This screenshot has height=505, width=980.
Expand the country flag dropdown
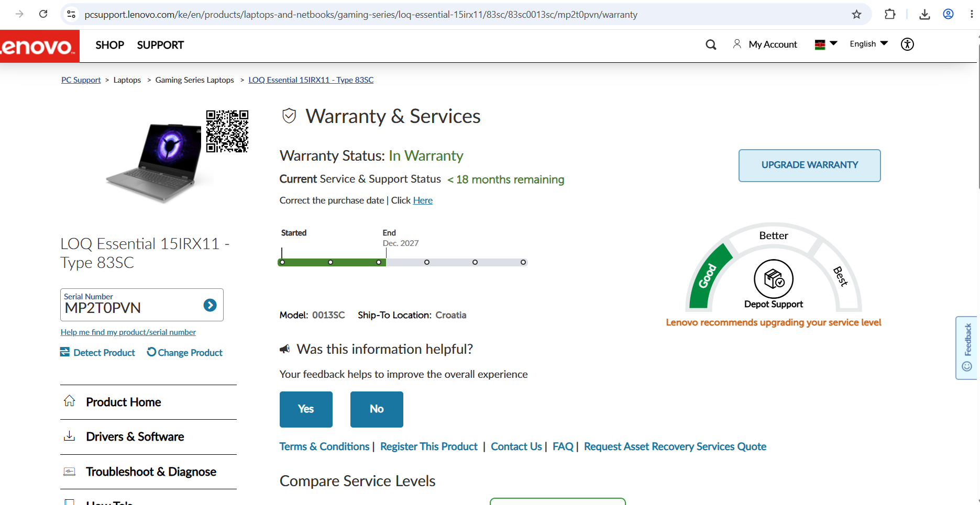click(x=826, y=44)
